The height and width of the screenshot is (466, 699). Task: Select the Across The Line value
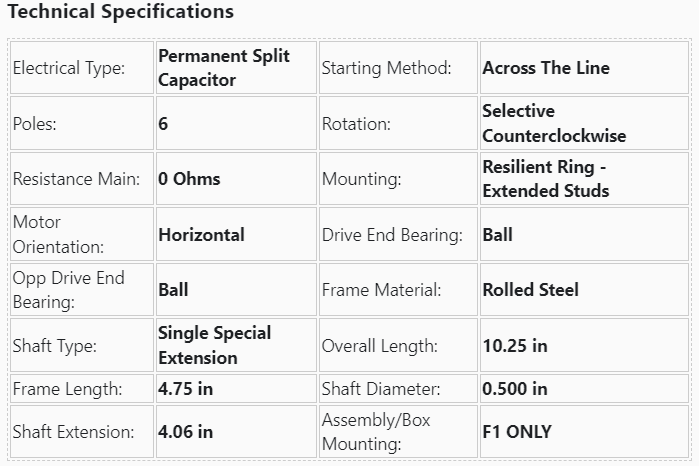[545, 69]
